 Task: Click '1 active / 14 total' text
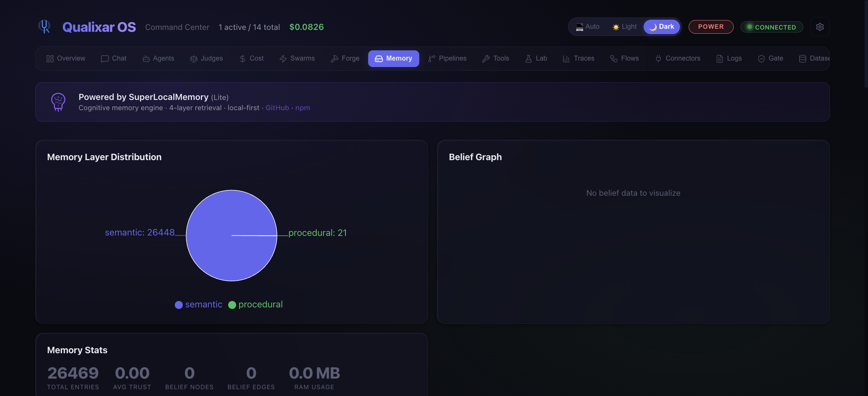point(249,27)
